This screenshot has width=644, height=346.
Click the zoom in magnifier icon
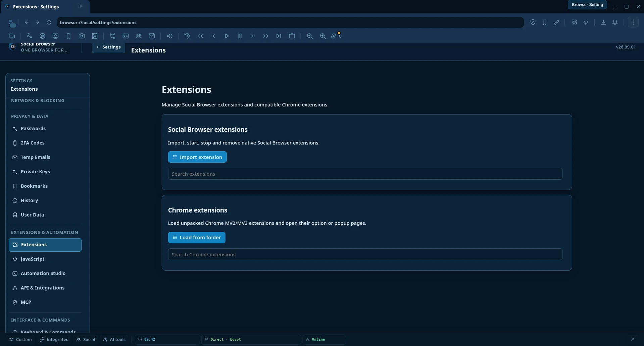[x=323, y=36]
